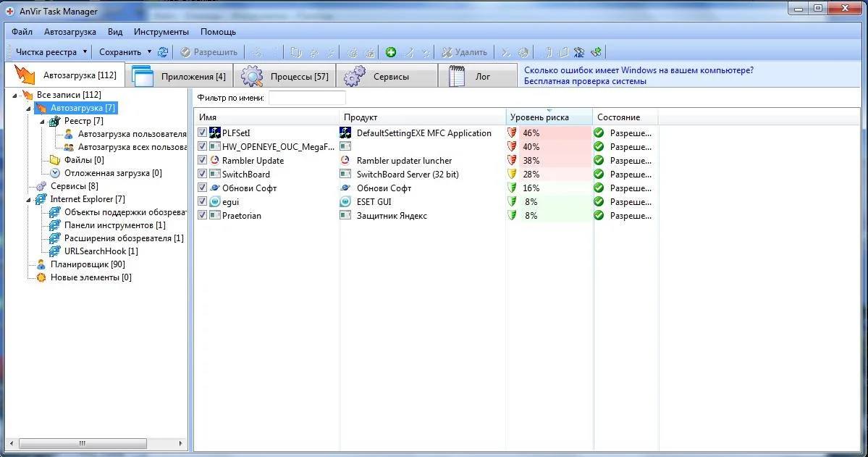Click the green status icon for Praetorian
The image size is (868, 457).
click(599, 216)
